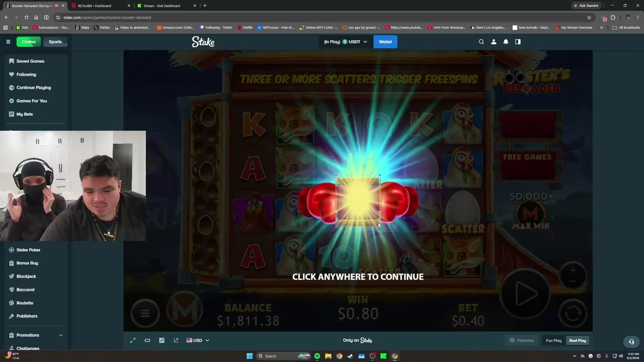Open live stats chart icon below game
This screenshot has width=644, height=362.
162,340
